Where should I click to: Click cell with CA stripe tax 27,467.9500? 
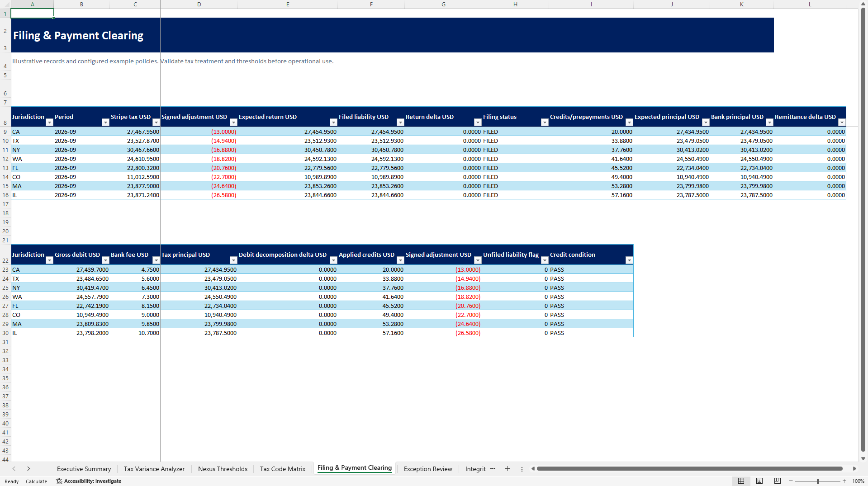tap(135, 132)
